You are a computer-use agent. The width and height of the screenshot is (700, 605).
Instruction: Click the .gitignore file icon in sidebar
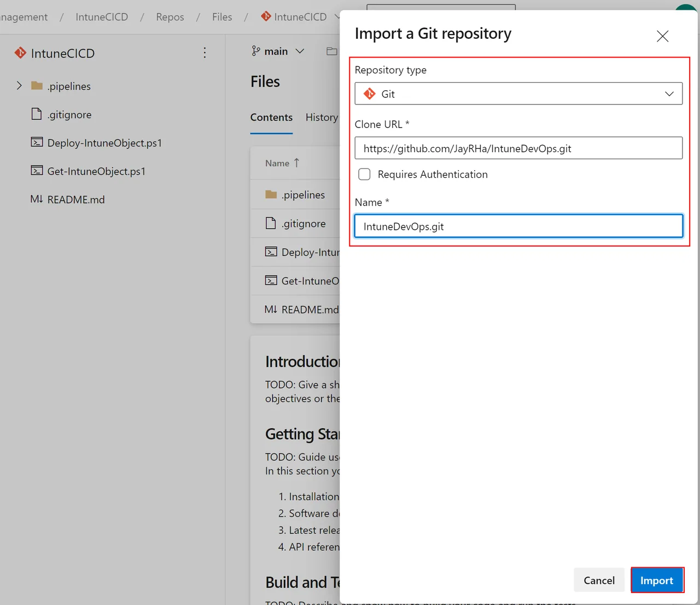[x=37, y=114]
